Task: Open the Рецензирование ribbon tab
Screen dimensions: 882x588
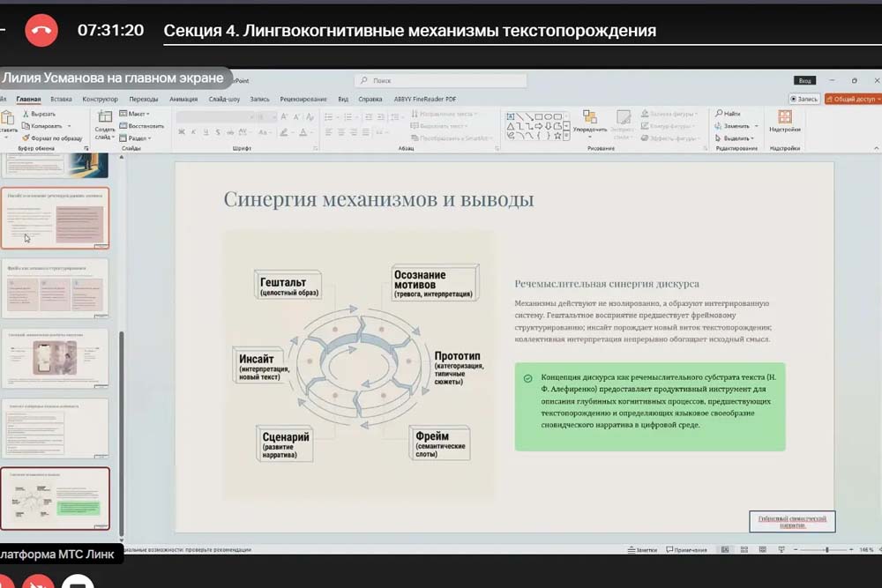Action: (303, 99)
